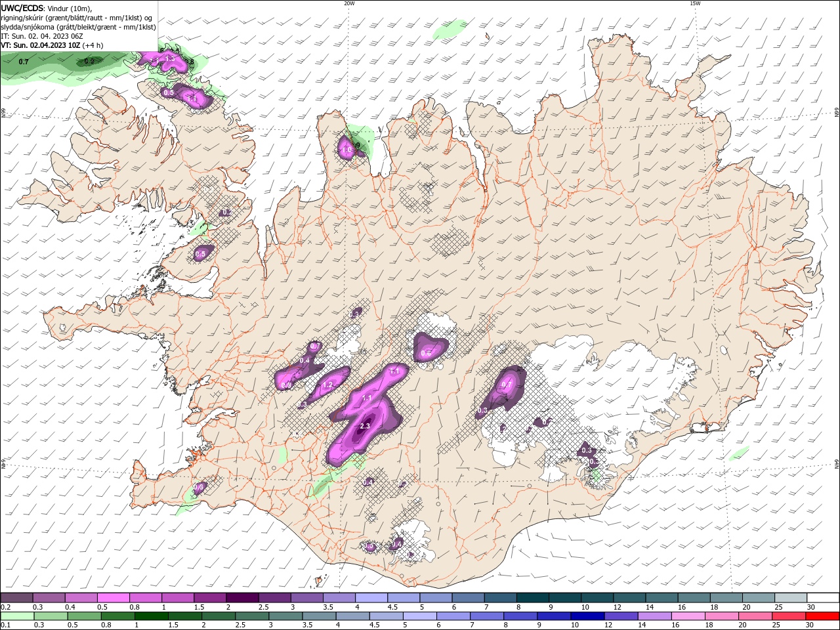Pick the violet lower swatch starting at 12
Viewport: 840px width, 630px height.
pyautogui.click(x=620, y=616)
